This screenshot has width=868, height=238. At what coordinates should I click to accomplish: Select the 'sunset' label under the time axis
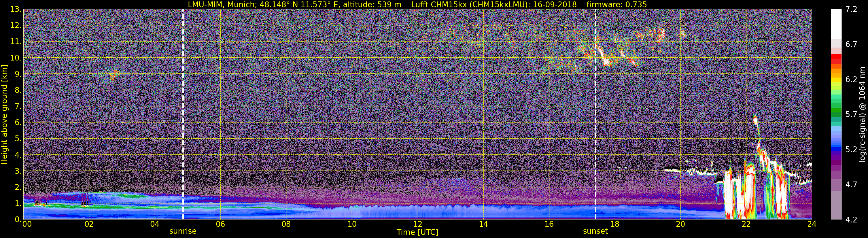(595, 231)
